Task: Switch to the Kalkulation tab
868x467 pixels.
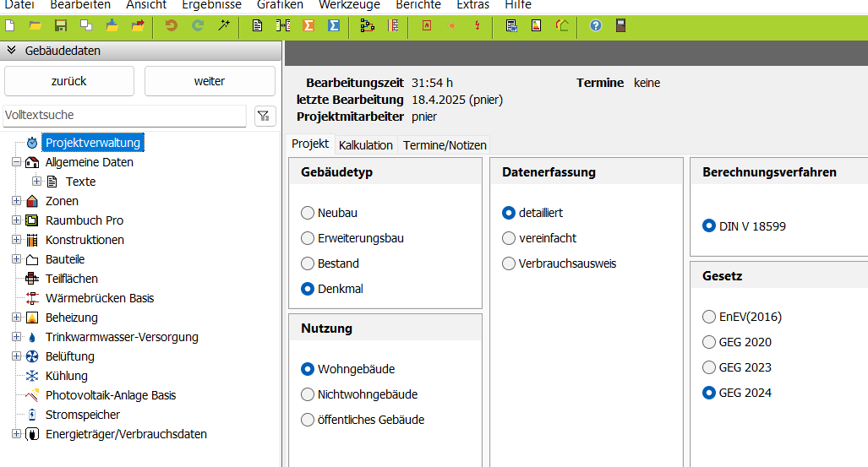Action: [365, 145]
